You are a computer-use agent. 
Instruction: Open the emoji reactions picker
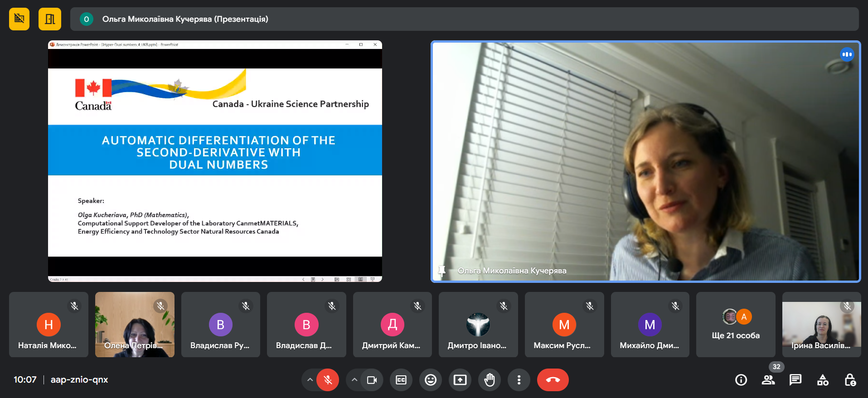click(x=431, y=380)
